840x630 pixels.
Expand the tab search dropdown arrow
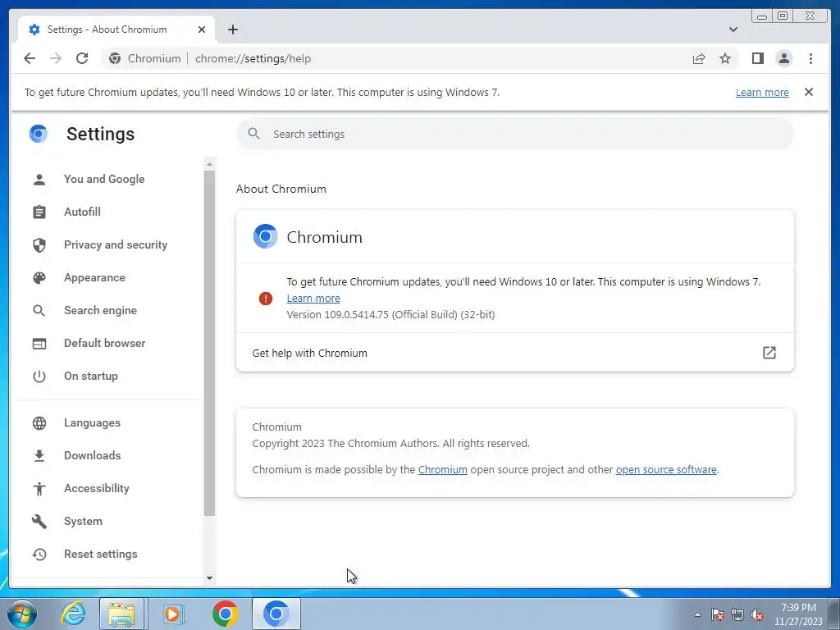click(x=733, y=30)
